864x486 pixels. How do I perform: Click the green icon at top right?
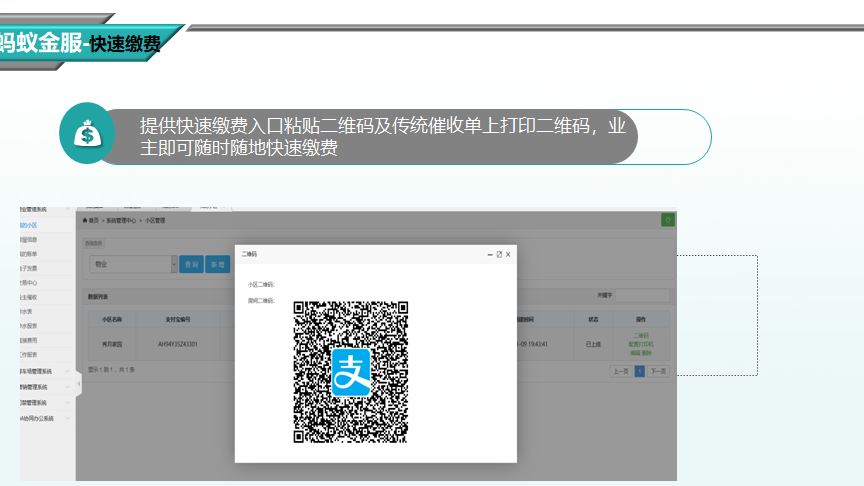[x=667, y=220]
